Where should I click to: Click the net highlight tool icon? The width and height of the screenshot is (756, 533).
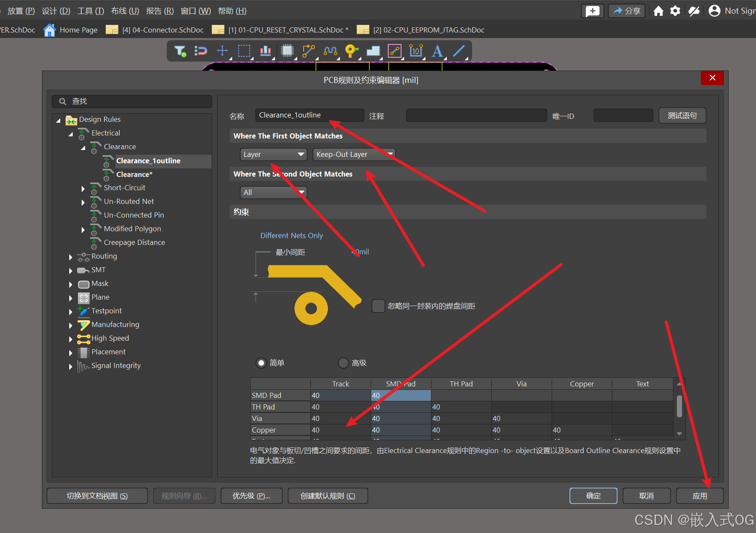pos(201,51)
